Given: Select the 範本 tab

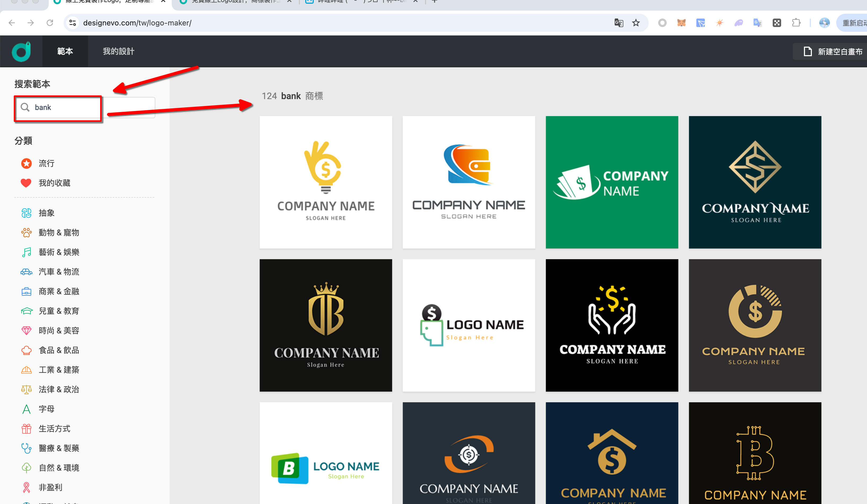Looking at the screenshot, I should tap(65, 51).
